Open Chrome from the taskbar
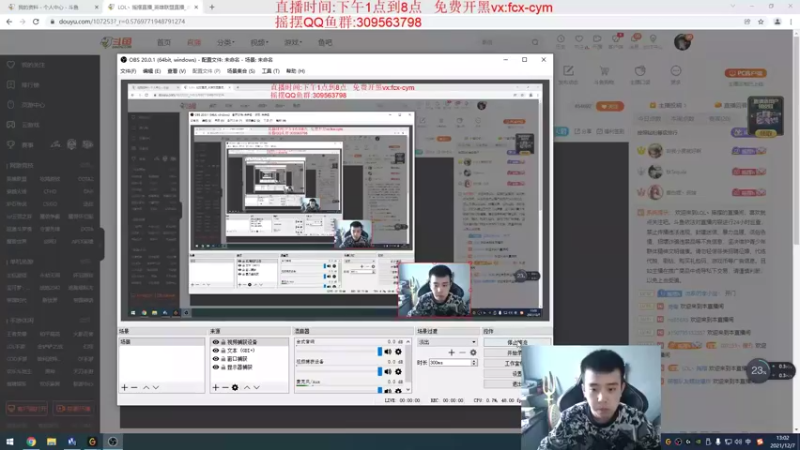 click(x=31, y=441)
